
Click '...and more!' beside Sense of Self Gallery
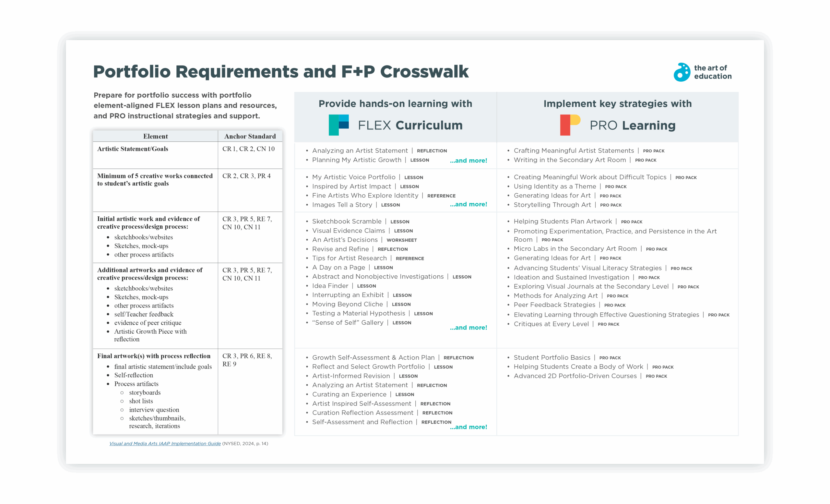(x=468, y=328)
